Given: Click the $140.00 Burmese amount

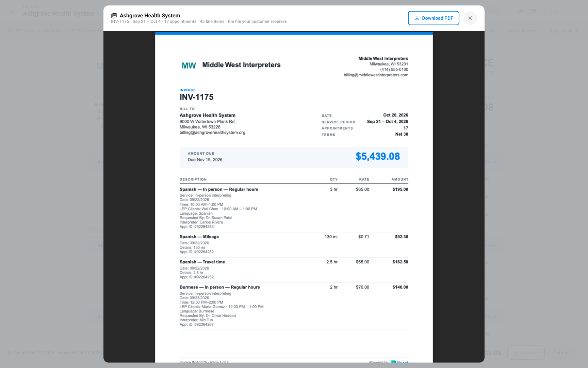Looking at the screenshot, I should tap(400, 287).
